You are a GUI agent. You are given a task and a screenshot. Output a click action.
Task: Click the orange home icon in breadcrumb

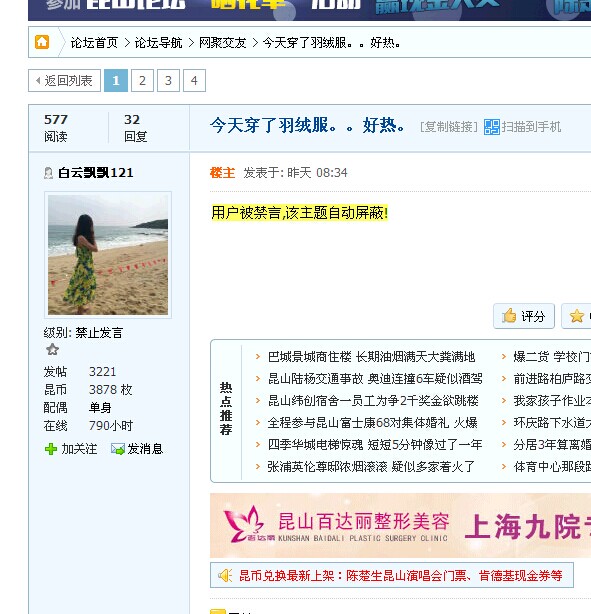42,42
